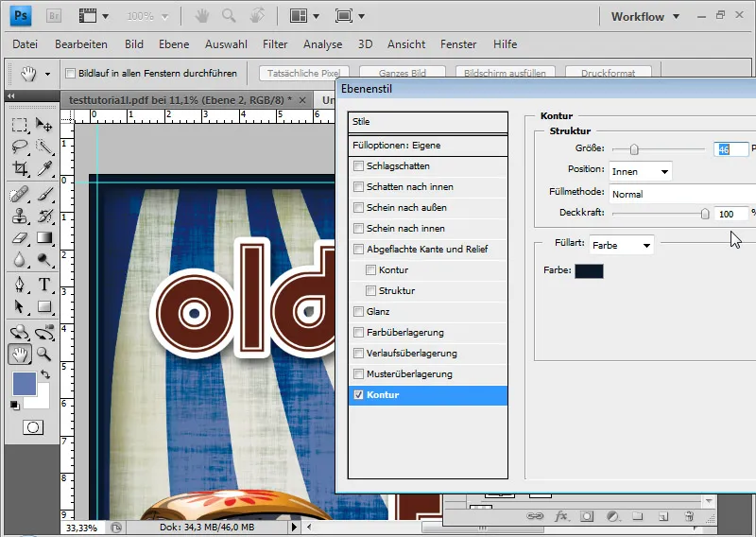Select the Path Selection tool
Screen dimensions: 756x537
[x=20, y=307]
